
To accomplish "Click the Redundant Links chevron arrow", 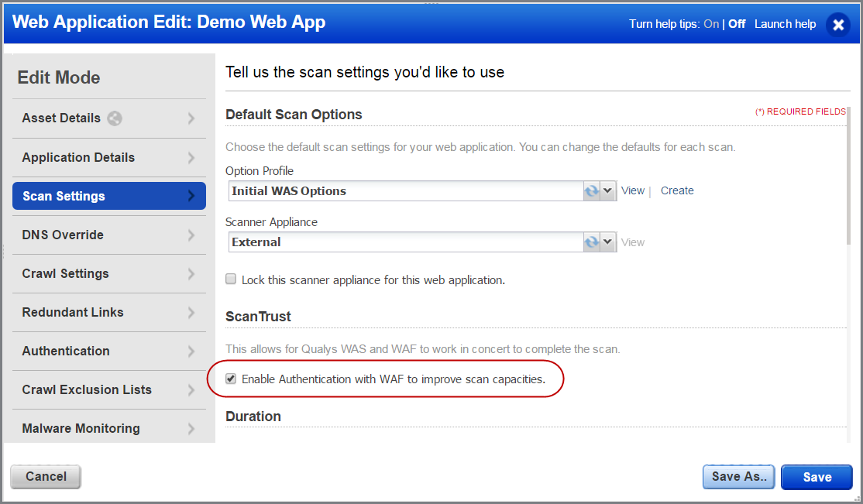I will click(191, 313).
